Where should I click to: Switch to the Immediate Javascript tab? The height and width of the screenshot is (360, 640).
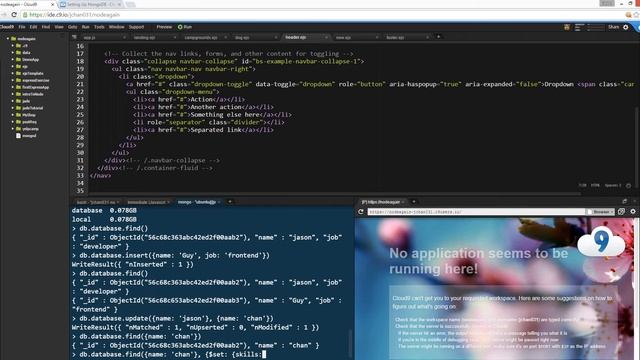coord(146,202)
